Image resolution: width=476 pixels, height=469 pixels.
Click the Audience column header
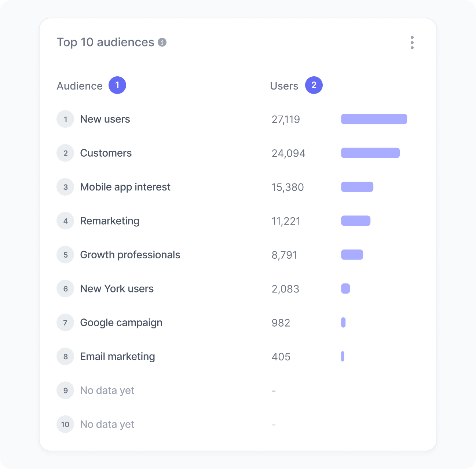[x=80, y=86]
